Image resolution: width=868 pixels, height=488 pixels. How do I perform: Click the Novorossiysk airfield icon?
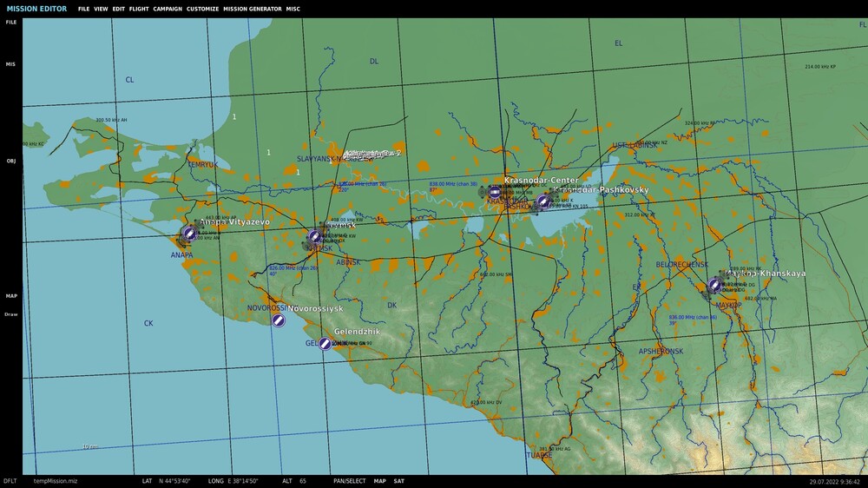point(279,320)
